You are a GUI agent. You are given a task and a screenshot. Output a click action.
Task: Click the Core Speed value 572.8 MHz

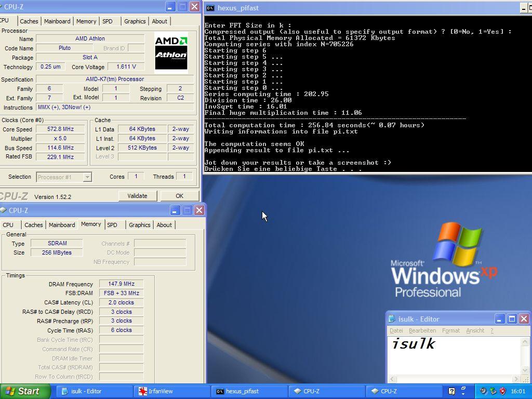coord(60,129)
